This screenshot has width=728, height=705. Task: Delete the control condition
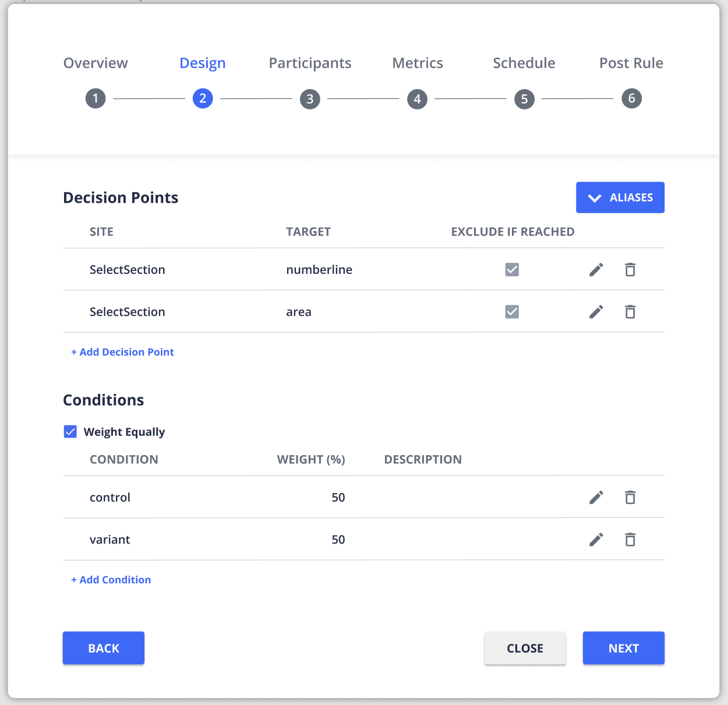(x=630, y=498)
